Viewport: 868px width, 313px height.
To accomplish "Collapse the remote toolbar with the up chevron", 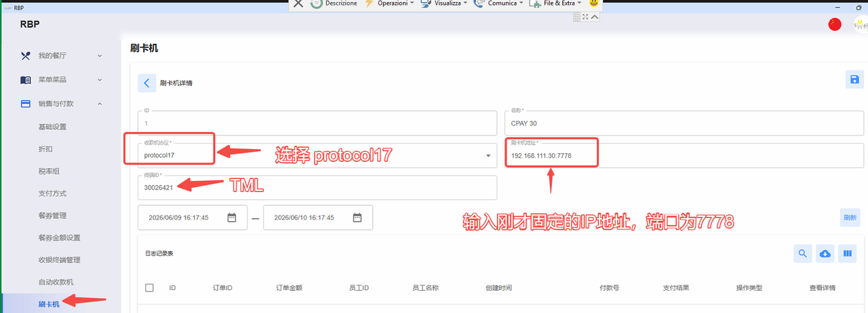I will pos(595,17).
